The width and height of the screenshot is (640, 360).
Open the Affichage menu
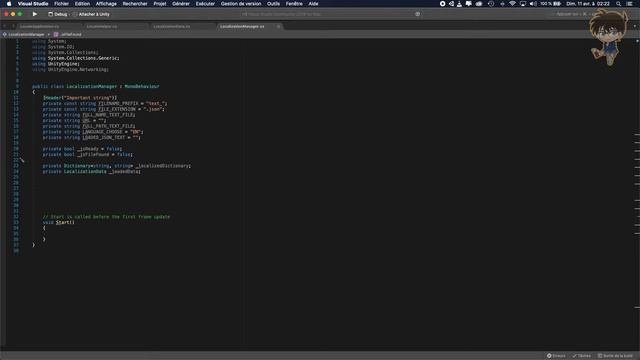click(x=106, y=4)
